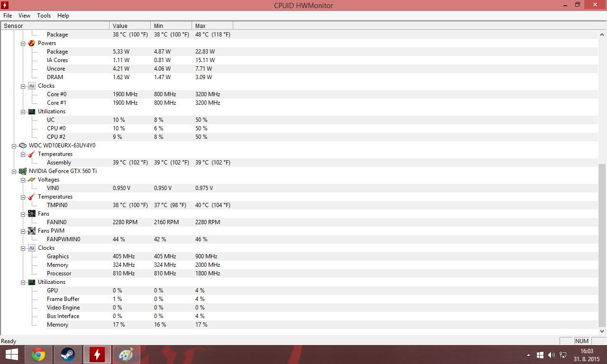Click the CPU Powers flame icon
Image resolution: width=607 pixels, height=364 pixels.
point(32,43)
